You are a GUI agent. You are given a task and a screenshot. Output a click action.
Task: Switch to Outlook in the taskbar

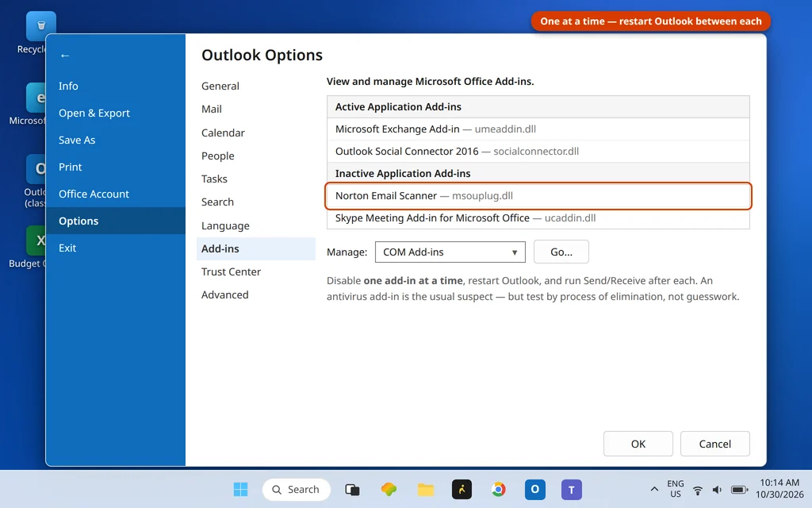(535, 489)
